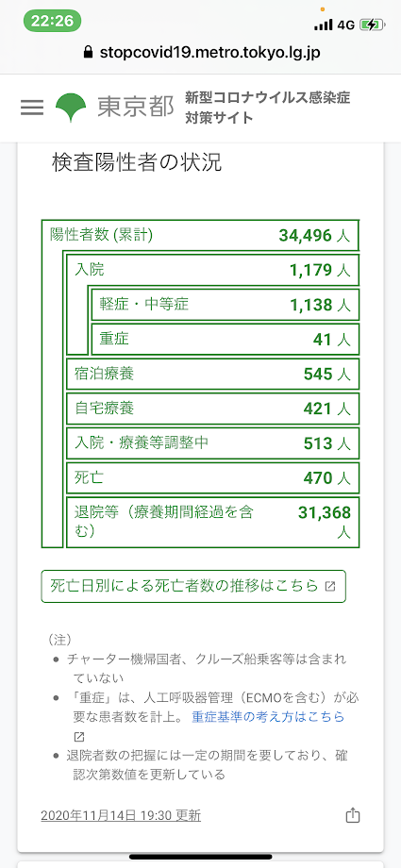Viewport: 401px width, 868px height.
Task: Tap the stopcovid19.metro.tokyo.lg.jp address bar
Action: click(x=200, y=53)
